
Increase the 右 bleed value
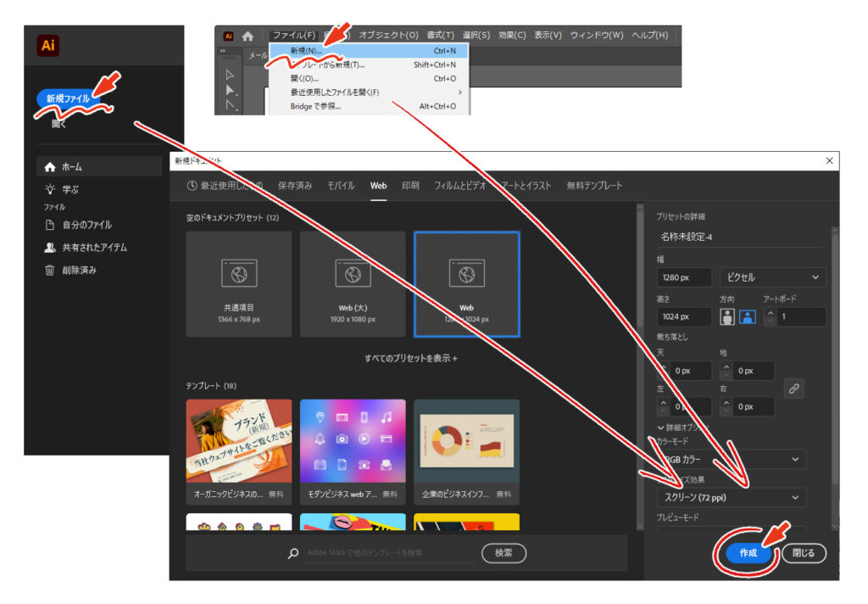(x=726, y=404)
